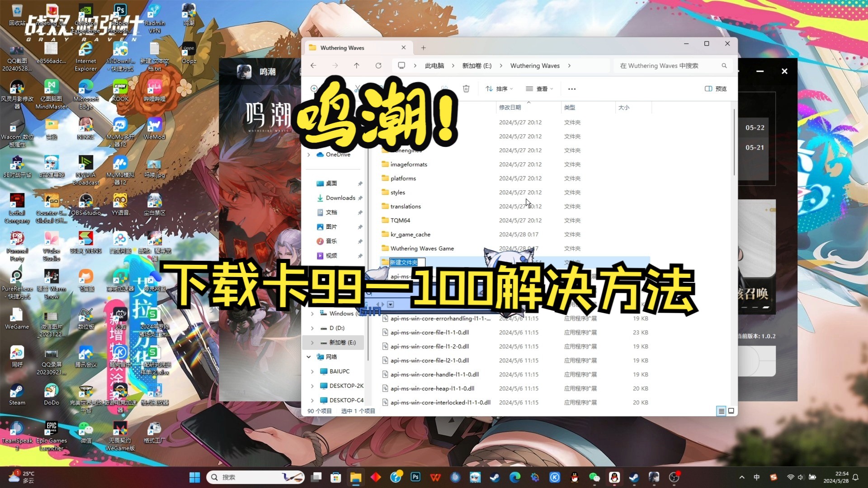
Task: Sort by 类型 column header
Action: [x=588, y=107]
